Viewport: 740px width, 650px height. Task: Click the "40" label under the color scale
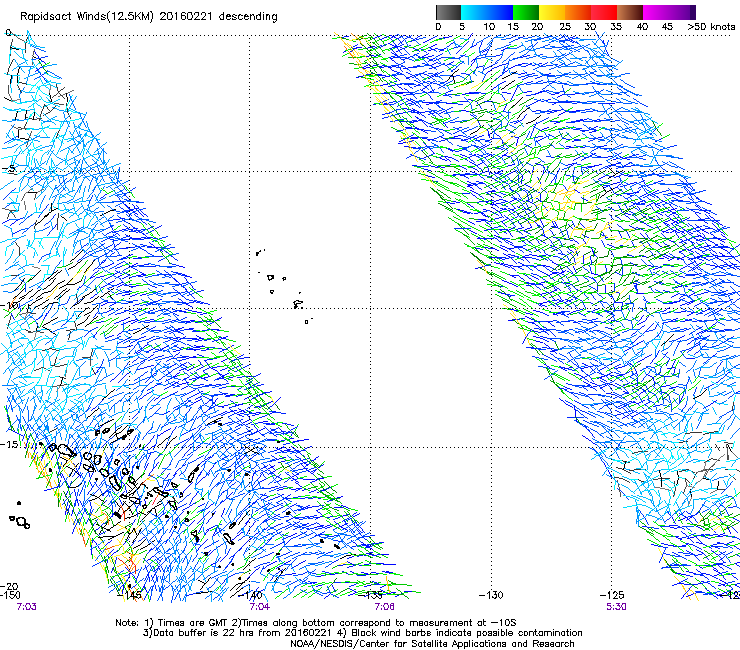pyautogui.click(x=642, y=27)
